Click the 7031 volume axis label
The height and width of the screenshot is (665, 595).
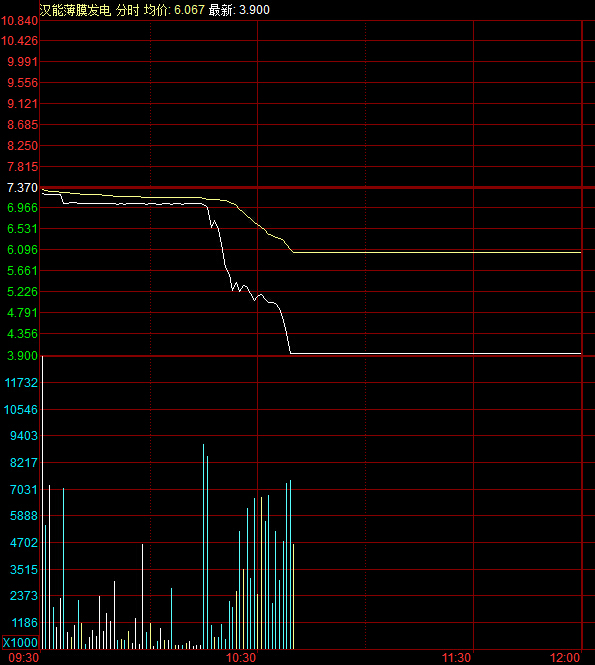point(24,489)
